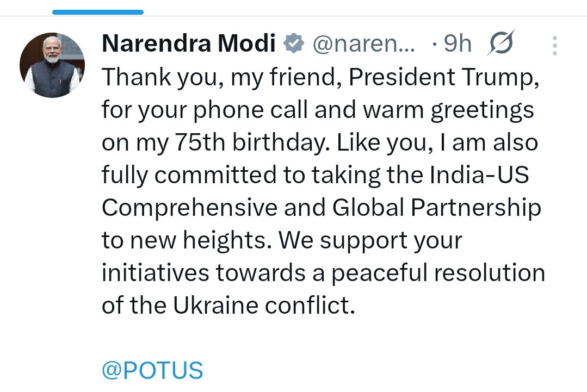Open Narendra Modi's profile picture
This screenshot has height=392, width=587.
click(52, 65)
